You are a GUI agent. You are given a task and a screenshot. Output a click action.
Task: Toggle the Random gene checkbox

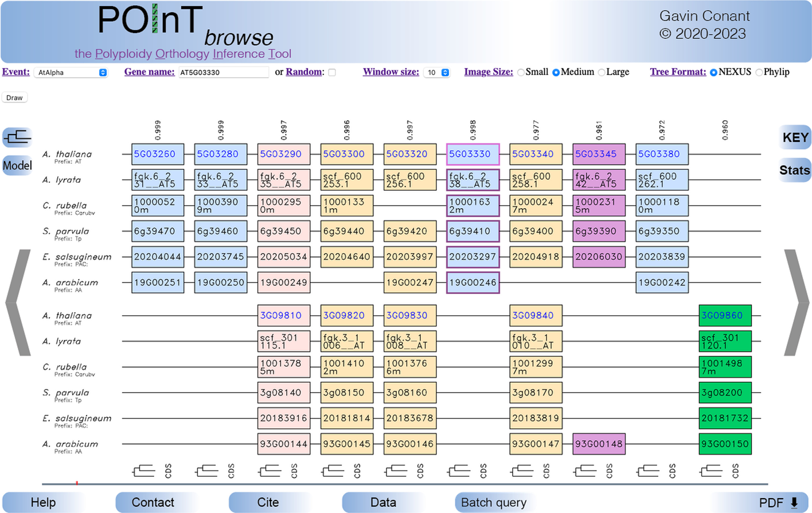pos(332,72)
